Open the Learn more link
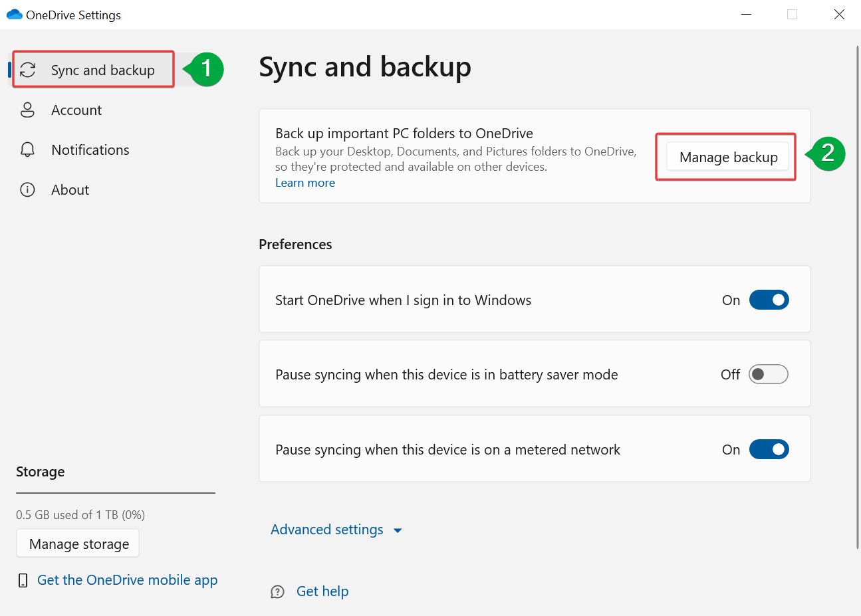The height and width of the screenshot is (616, 861). 305,183
